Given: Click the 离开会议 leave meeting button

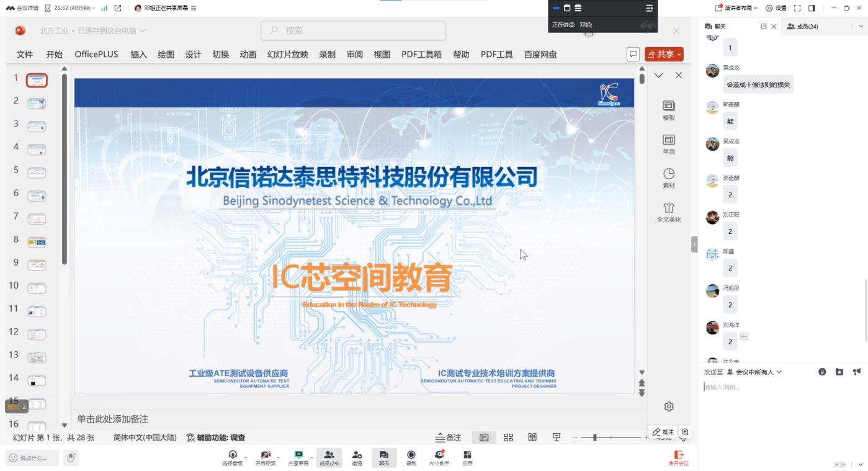Looking at the screenshot, I should [678, 458].
